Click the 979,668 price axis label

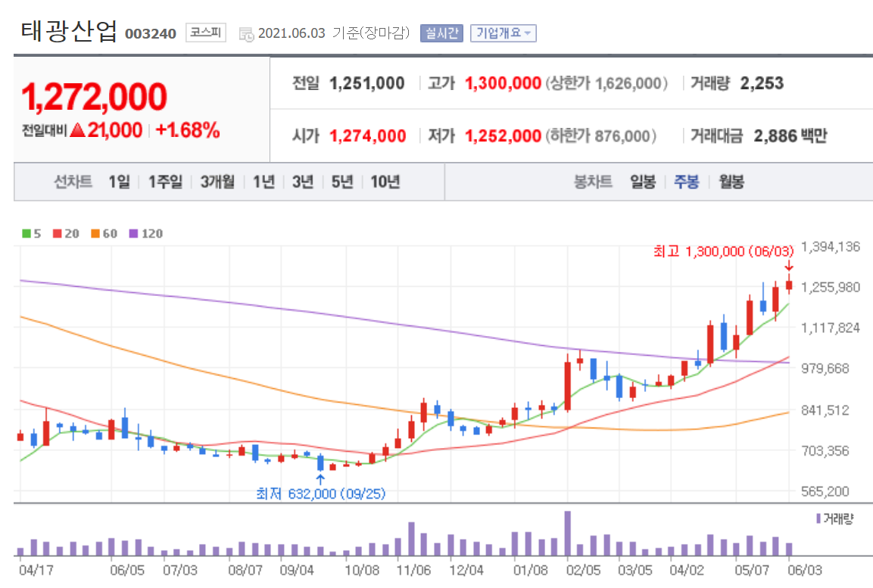tap(825, 369)
